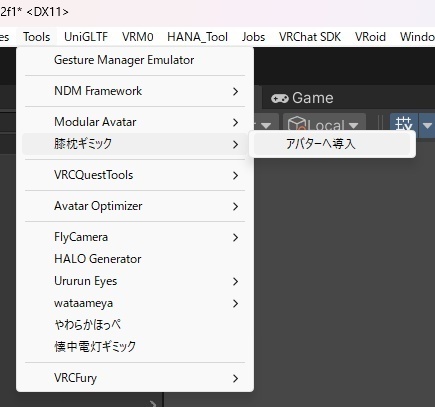Select やわらかほっぺ menu item

coord(135,325)
